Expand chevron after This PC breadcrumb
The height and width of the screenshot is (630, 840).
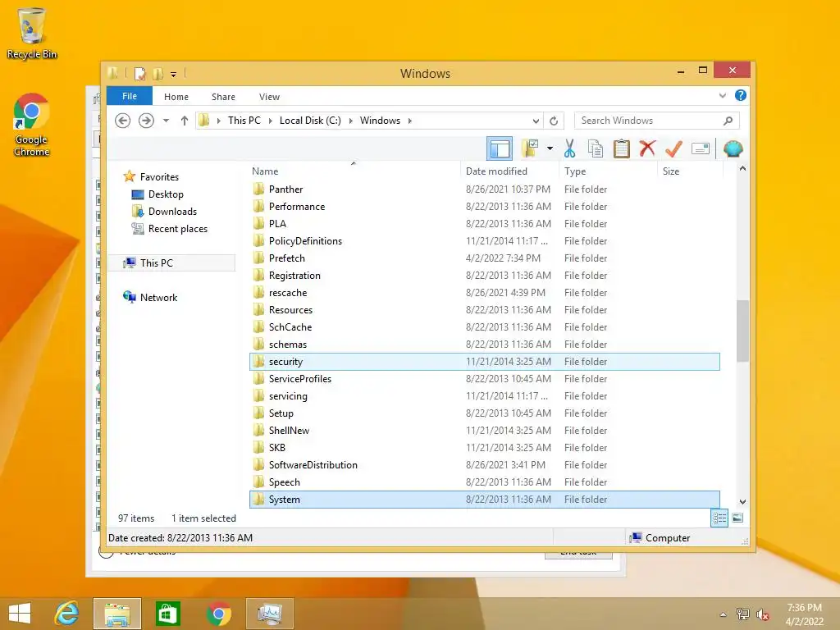pyautogui.click(x=271, y=121)
